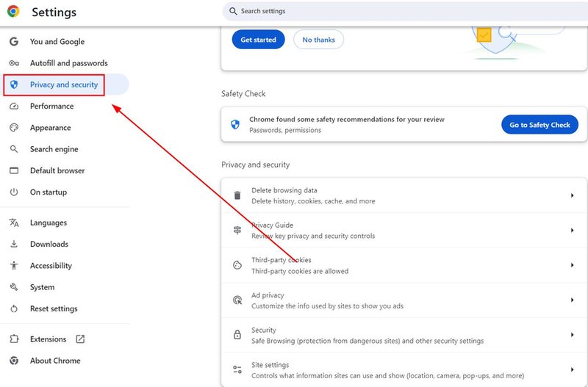Image resolution: width=588 pixels, height=387 pixels.
Task: Click the download arrow icon for Downloads
Action: [x=14, y=244]
